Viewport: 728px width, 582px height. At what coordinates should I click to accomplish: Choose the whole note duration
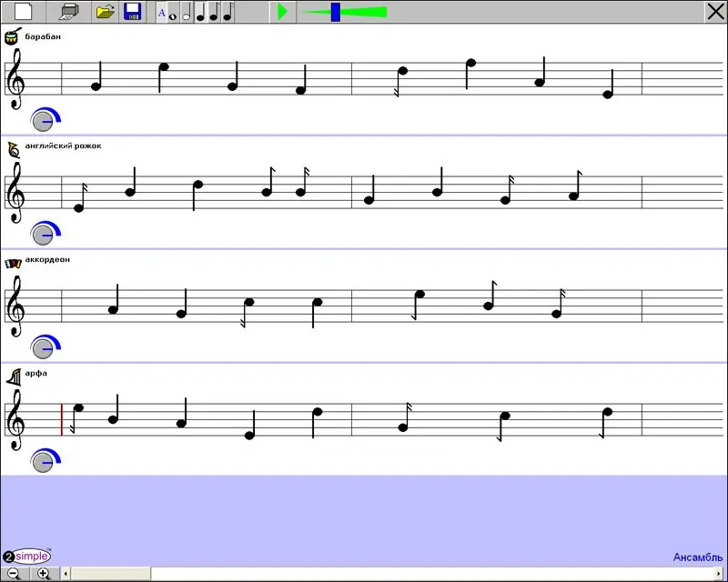pos(173,16)
